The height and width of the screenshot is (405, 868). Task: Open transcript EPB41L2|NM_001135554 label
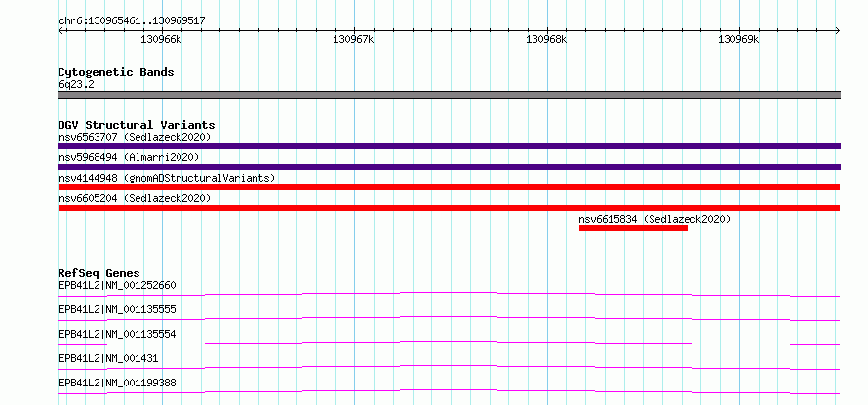pos(117,334)
